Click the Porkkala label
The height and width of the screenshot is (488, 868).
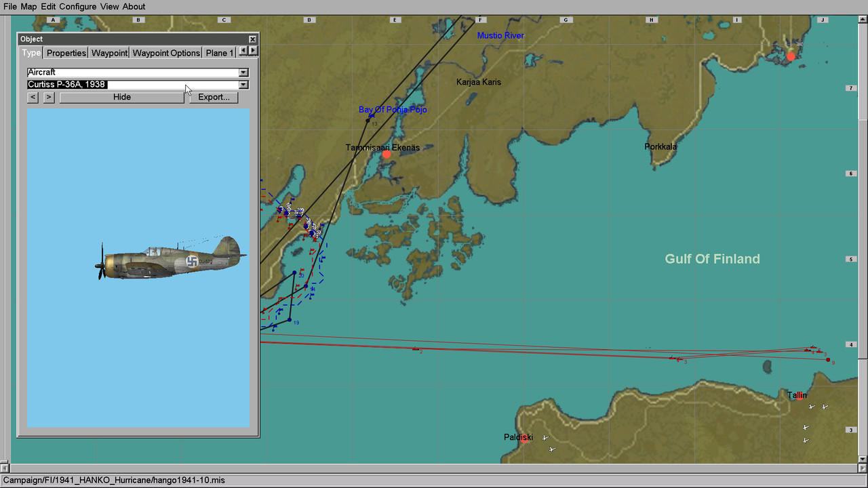[660, 146]
